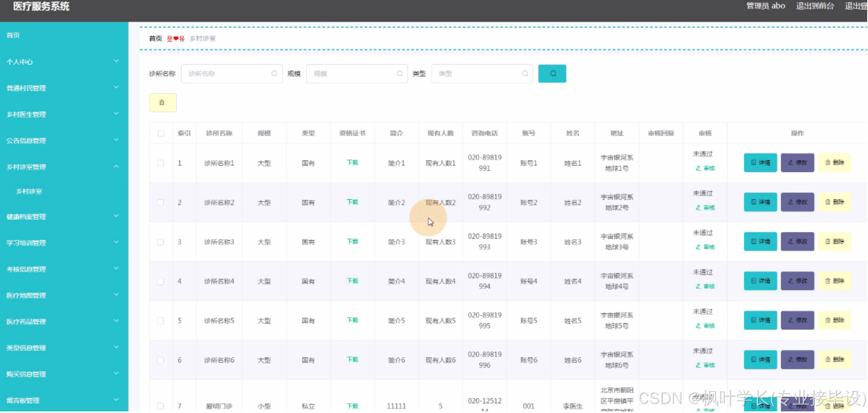Select 乡村诊室 submenu item

pyautogui.click(x=64, y=191)
